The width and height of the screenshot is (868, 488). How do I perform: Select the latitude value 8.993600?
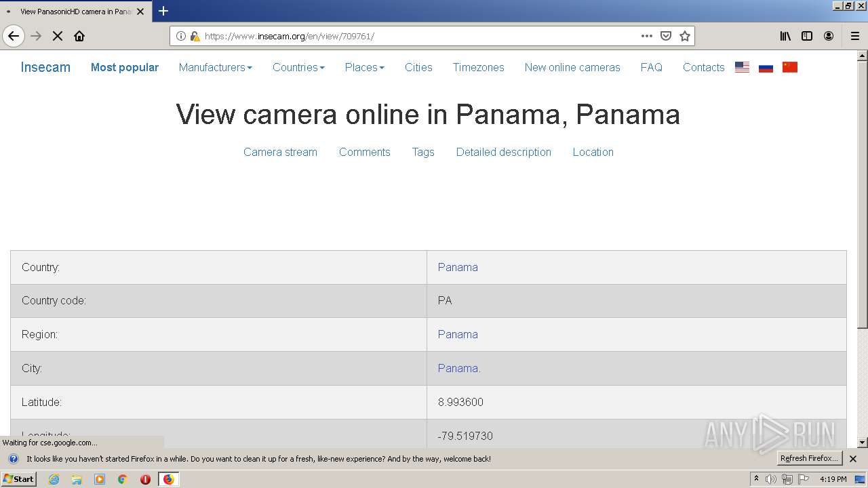[x=460, y=402]
